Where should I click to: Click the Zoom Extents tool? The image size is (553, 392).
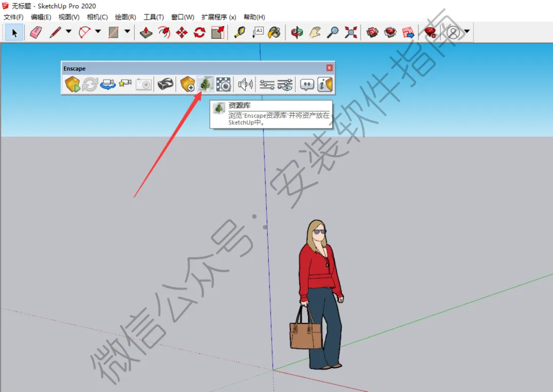click(x=351, y=32)
